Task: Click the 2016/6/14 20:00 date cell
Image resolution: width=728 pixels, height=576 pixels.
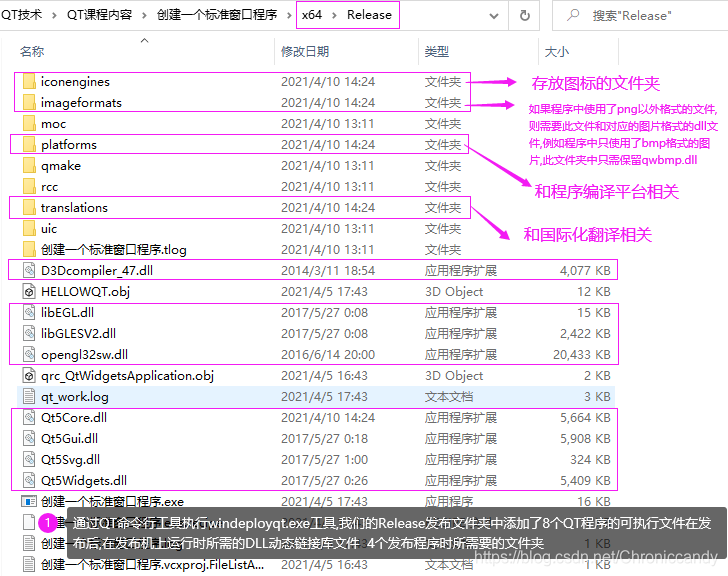Action: pyautogui.click(x=328, y=355)
